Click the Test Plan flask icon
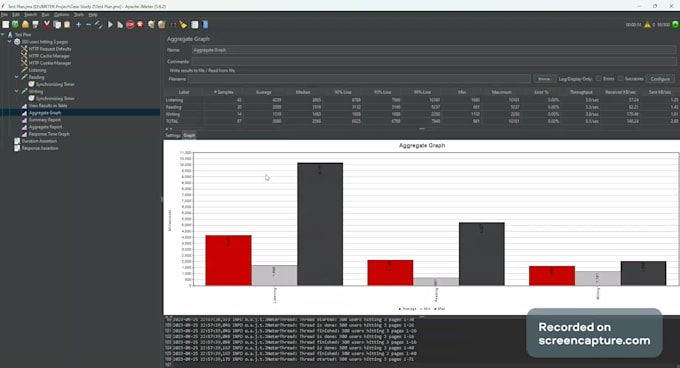Viewport: 680px width, 368px height. pyautogui.click(x=10, y=35)
